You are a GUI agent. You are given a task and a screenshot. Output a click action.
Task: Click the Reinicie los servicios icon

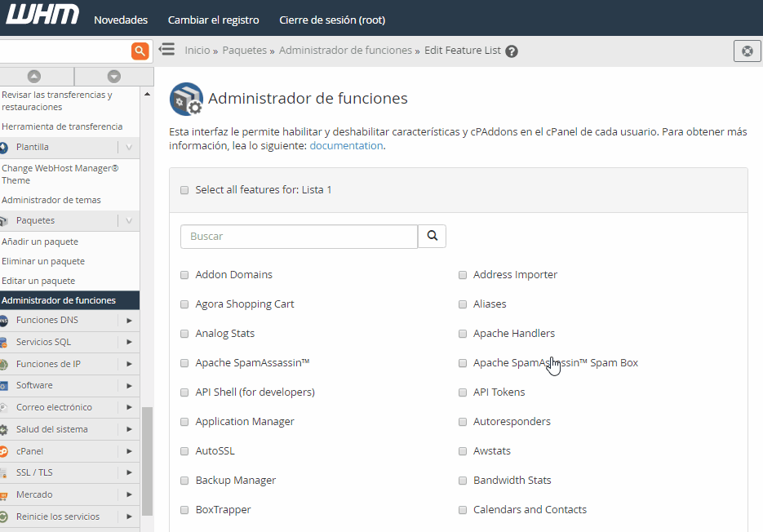click(x=4, y=517)
